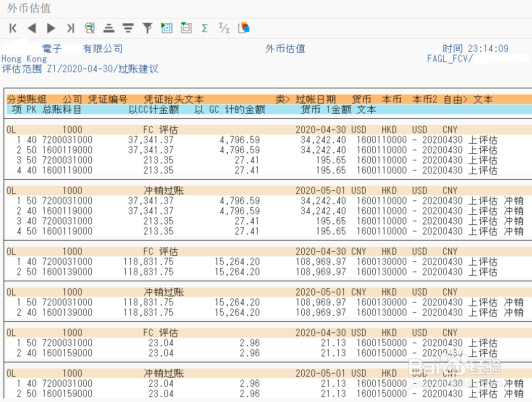Viewport: 532px width, 402px height.
Task: Set a filter with the funnel icon
Action: pos(147,28)
